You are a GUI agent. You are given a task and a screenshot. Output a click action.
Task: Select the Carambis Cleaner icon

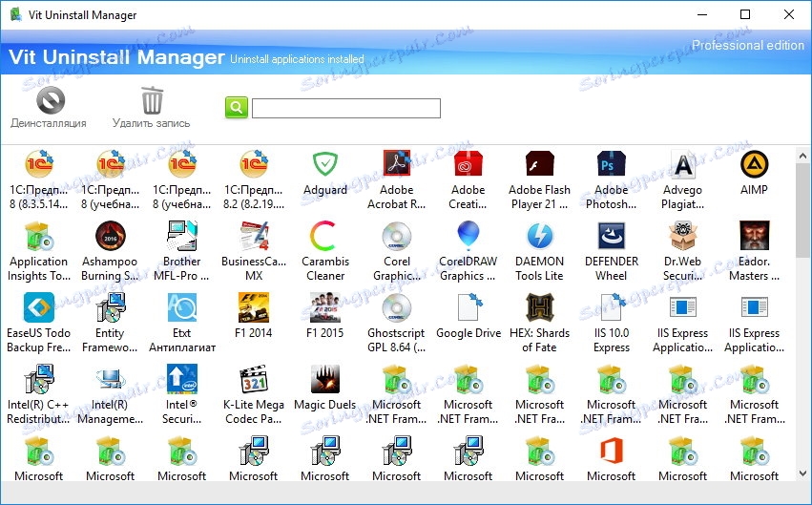pyautogui.click(x=324, y=236)
